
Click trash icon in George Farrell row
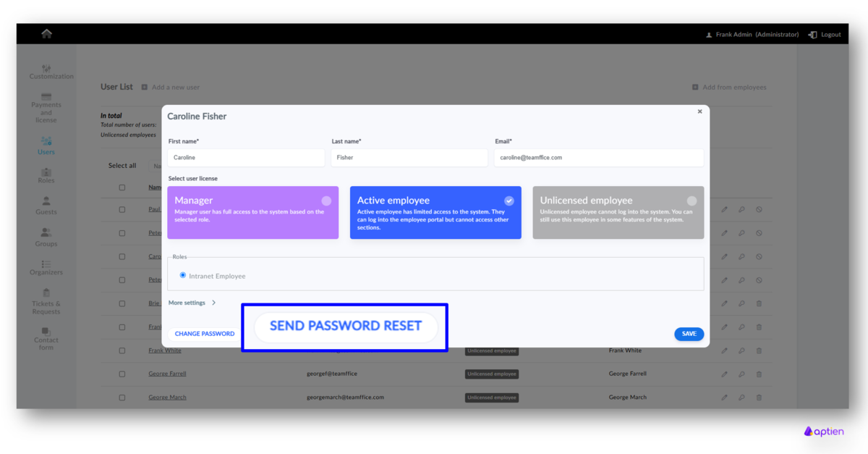point(759,374)
